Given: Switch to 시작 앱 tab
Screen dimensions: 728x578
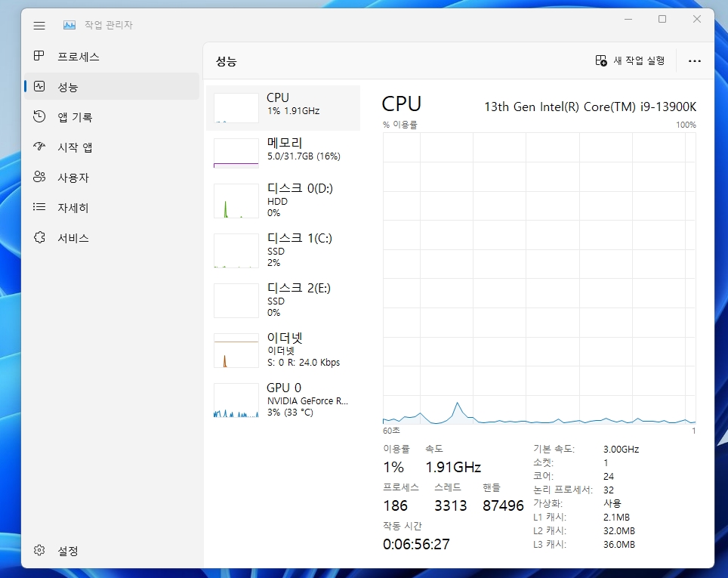Looking at the screenshot, I should pos(112,147).
